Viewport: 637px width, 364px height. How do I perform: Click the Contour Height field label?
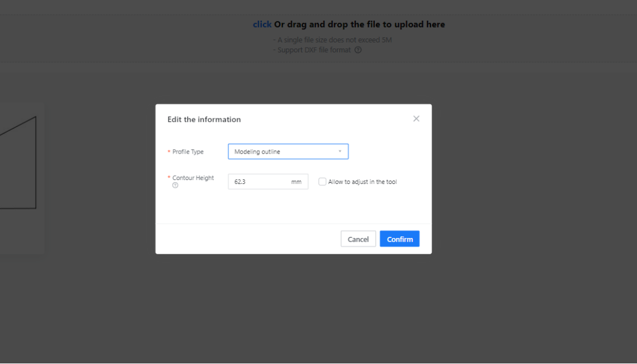coord(193,178)
